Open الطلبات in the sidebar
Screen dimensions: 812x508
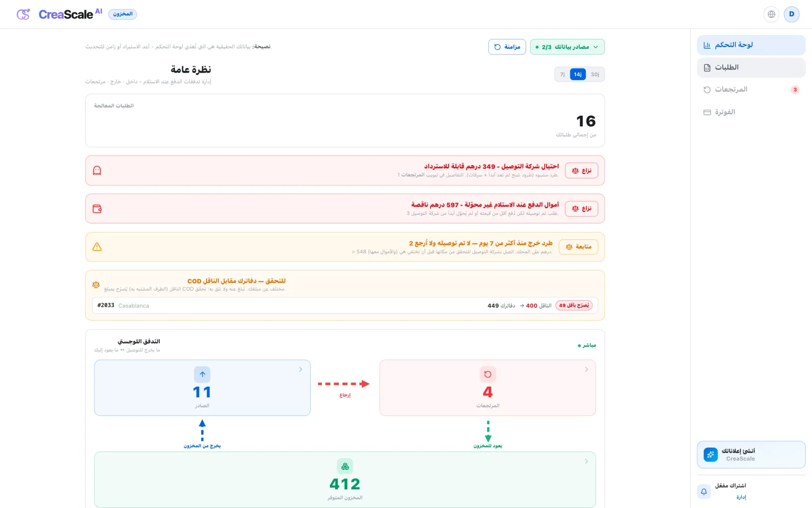pos(751,68)
